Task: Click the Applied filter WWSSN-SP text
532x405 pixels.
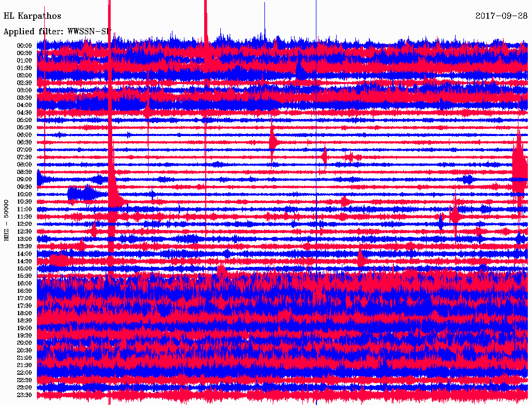Action: (57, 32)
